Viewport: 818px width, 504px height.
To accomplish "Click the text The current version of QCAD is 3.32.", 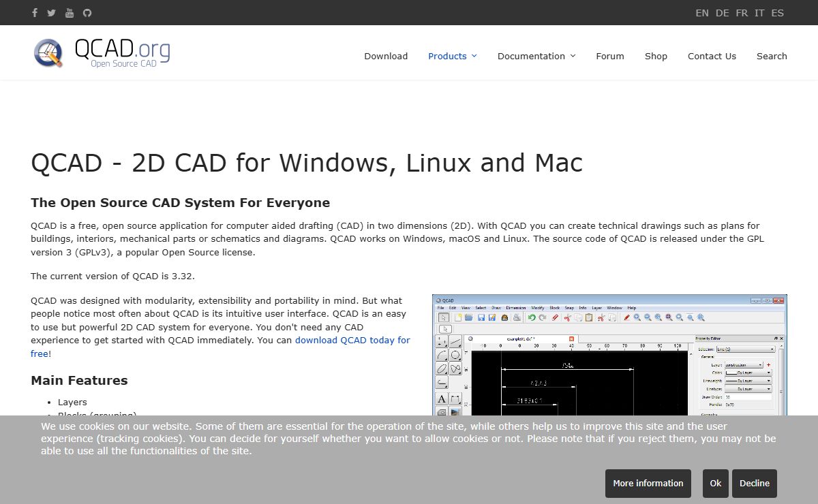I will point(112,276).
